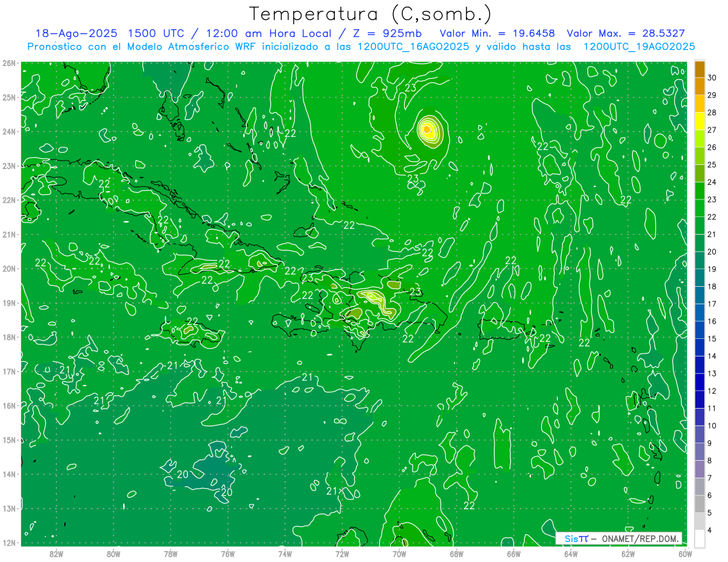Select the yellow swatch between legend 27 and 28
Image resolution: width=728 pixels, height=562 pixels.
coord(700,121)
